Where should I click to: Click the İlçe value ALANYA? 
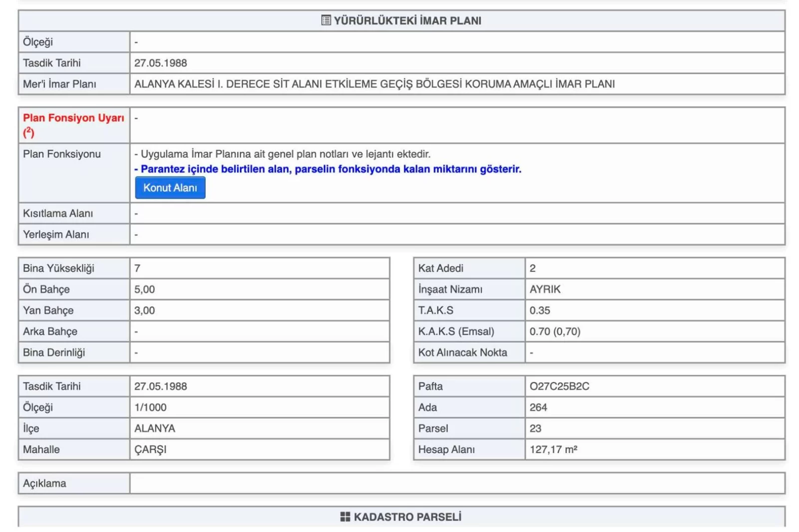tap(155, 429)
